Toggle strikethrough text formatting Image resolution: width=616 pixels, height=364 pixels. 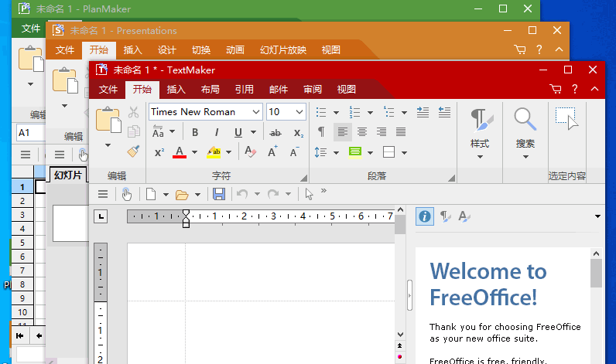pos(275,132)
